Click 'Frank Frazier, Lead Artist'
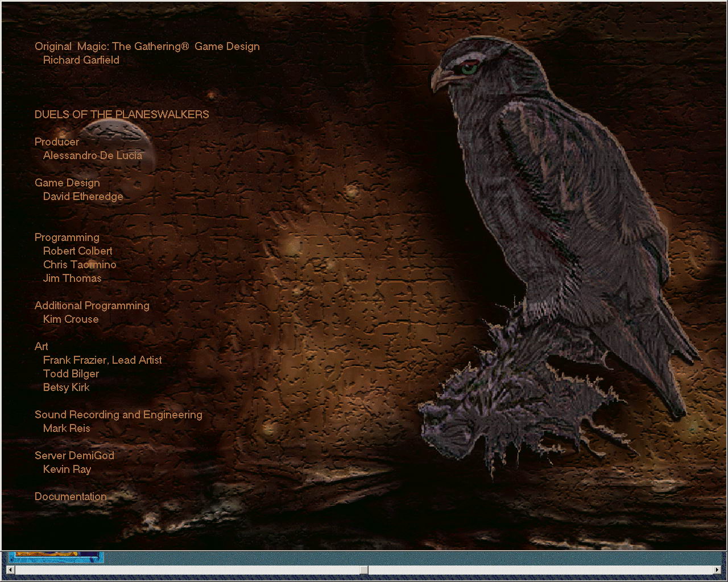 (x=102, y=360)
